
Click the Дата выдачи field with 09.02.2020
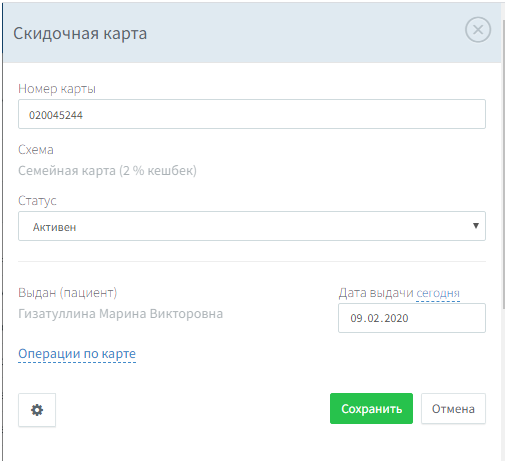[x=412, y=318]
